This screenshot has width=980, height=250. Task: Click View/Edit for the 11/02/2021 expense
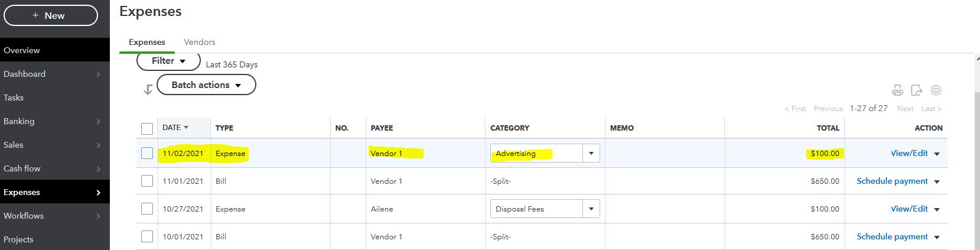pos(909,153)
